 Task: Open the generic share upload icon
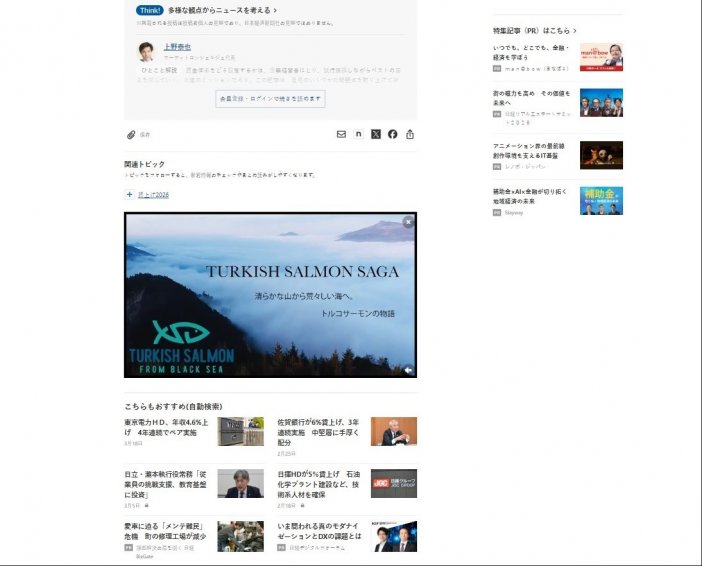410,134
